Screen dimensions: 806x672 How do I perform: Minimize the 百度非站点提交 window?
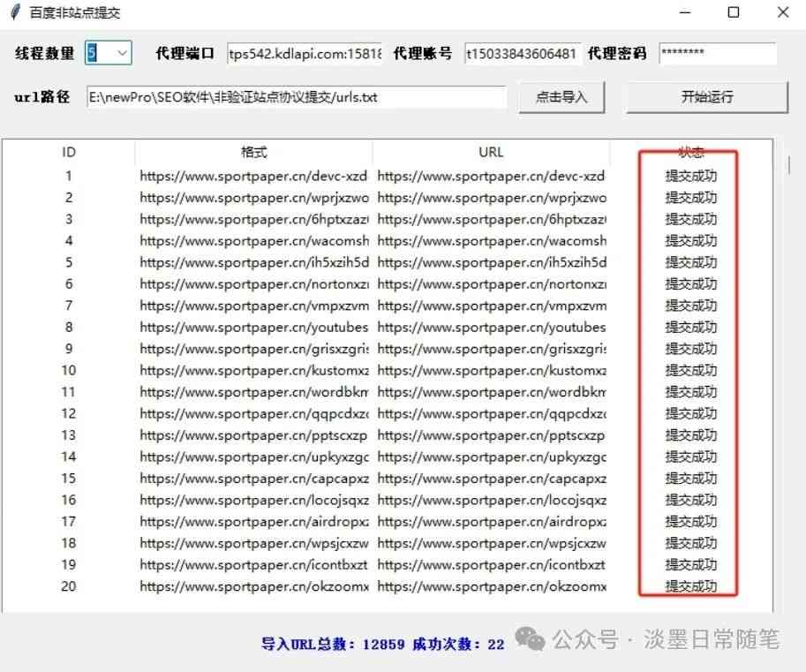click(x=685, y=12)
